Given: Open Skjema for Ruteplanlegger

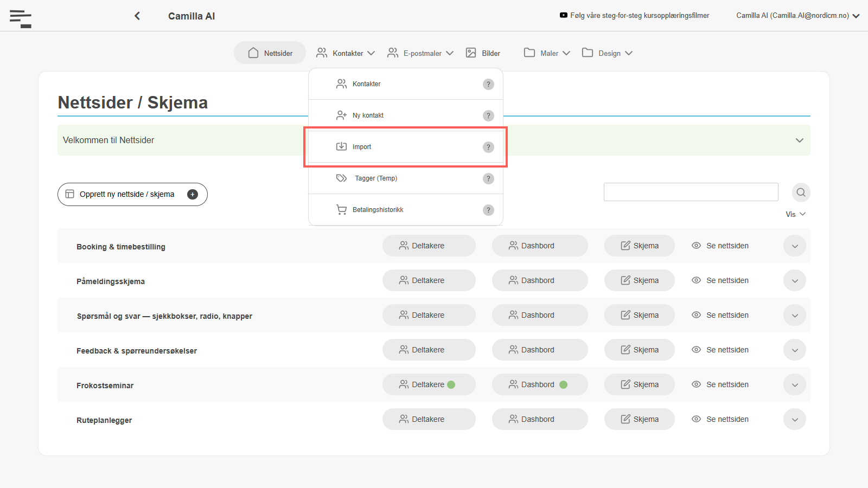Looking at the screenshot, I should 640,419.
